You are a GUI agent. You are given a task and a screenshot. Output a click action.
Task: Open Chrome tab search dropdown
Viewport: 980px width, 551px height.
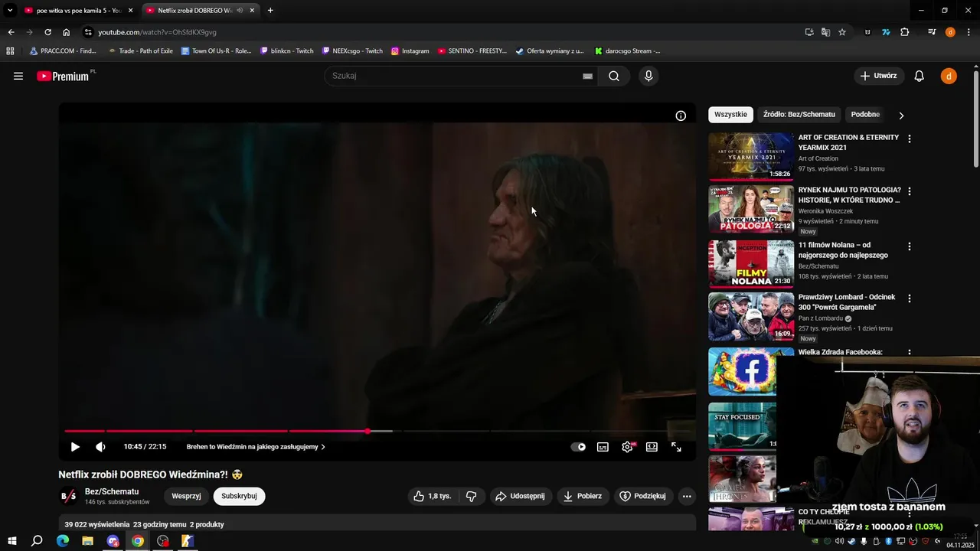pyautogui.click(x=10, y=11)
